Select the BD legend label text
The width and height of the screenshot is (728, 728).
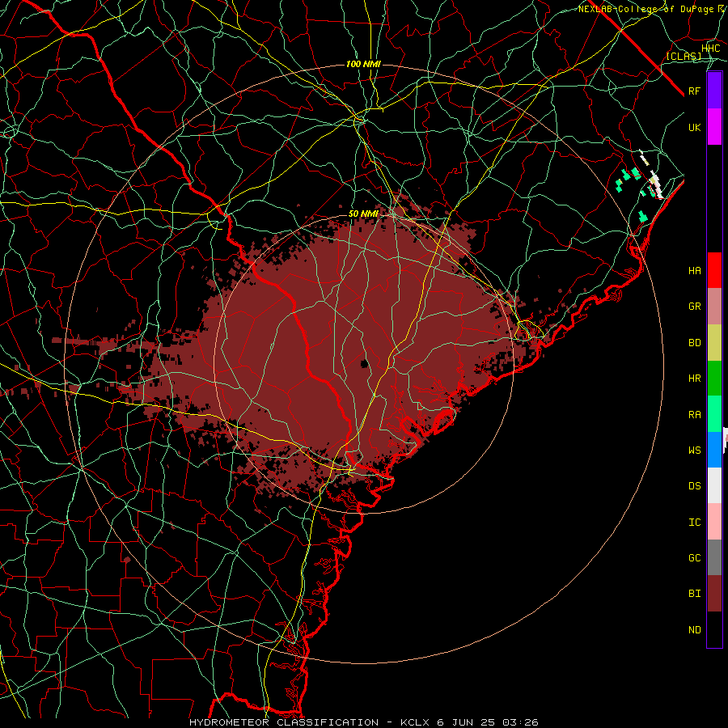click(x=695, y=343)
